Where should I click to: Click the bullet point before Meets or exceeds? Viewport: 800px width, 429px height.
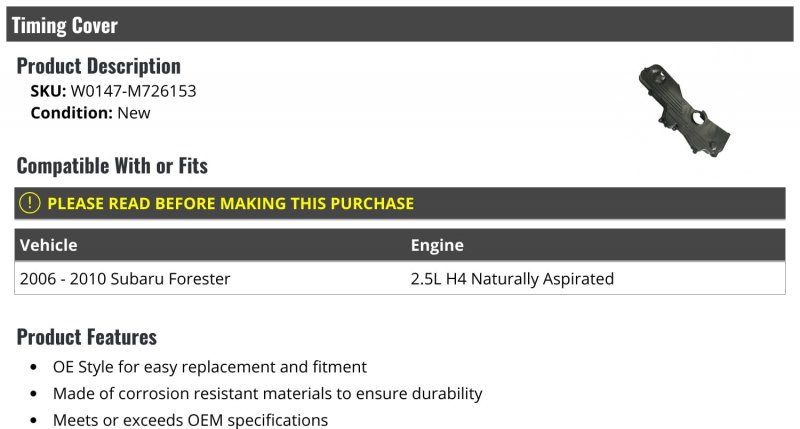tap(34, 420)
